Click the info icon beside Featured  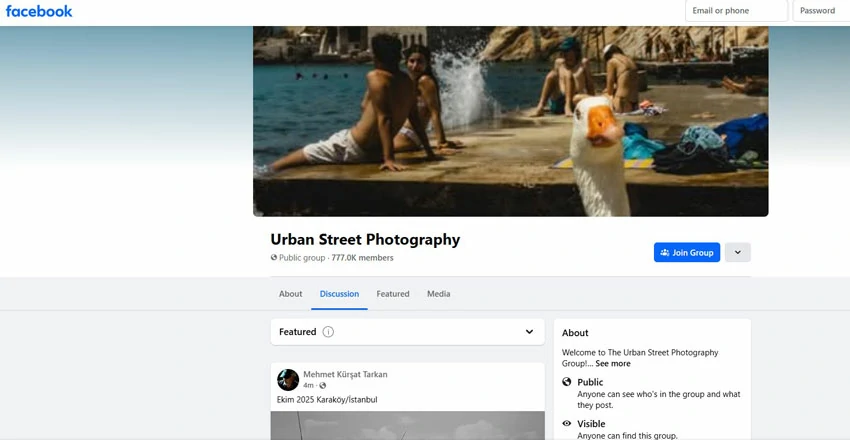[x=328, y=332]
